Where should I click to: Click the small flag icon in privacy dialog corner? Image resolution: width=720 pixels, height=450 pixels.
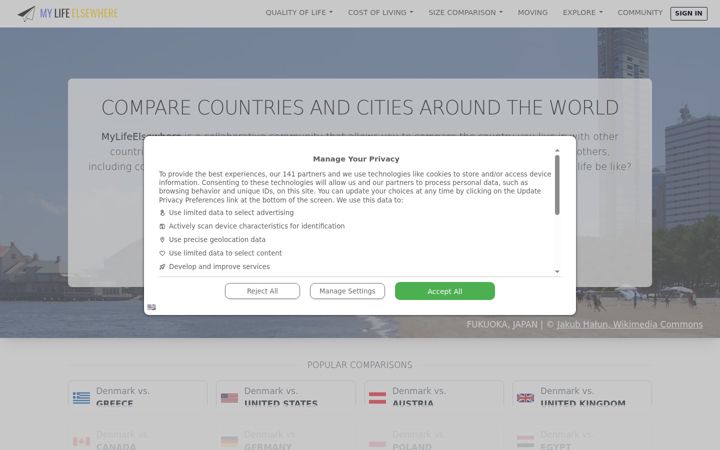[x=152, y=307]
